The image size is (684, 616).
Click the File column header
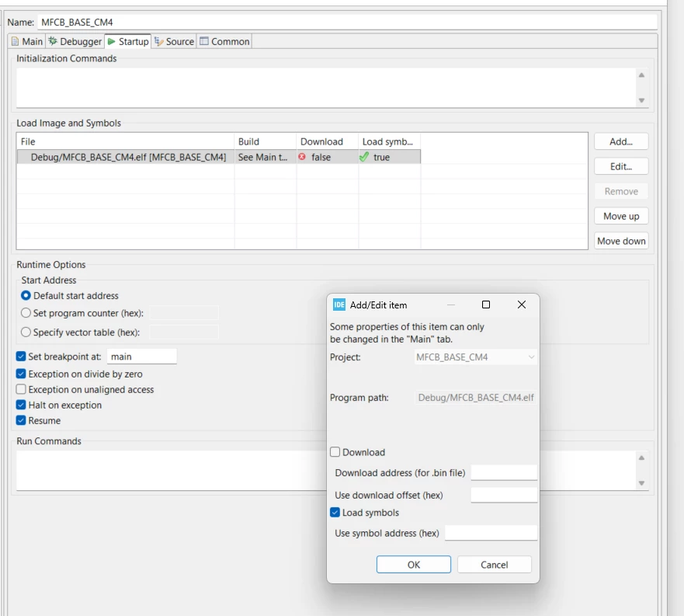click(125, 141)
